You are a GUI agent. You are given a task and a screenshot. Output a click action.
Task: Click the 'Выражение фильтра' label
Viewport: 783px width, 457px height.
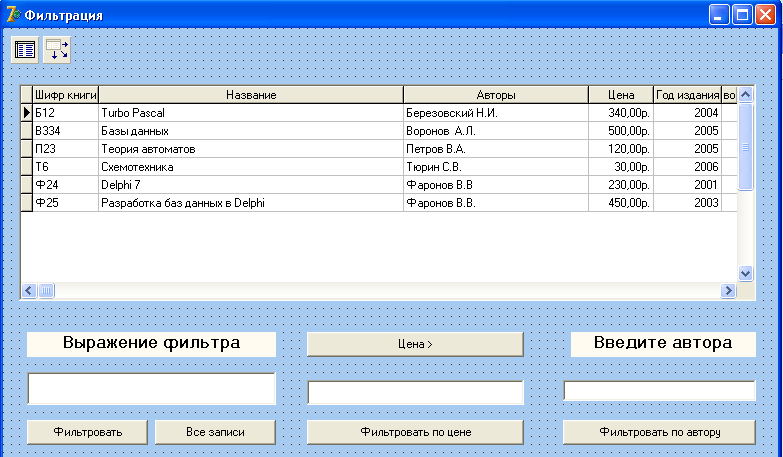point(151,344)
